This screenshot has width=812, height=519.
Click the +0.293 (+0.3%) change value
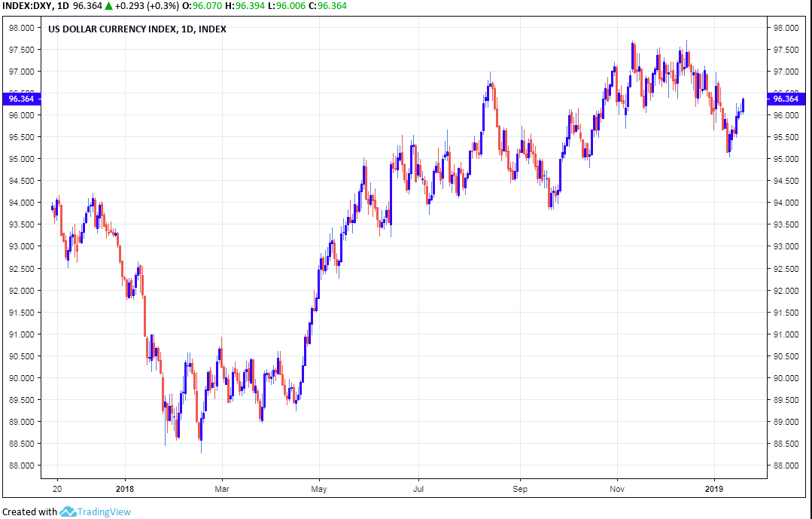pyautogui.click(x=147, y=7)
